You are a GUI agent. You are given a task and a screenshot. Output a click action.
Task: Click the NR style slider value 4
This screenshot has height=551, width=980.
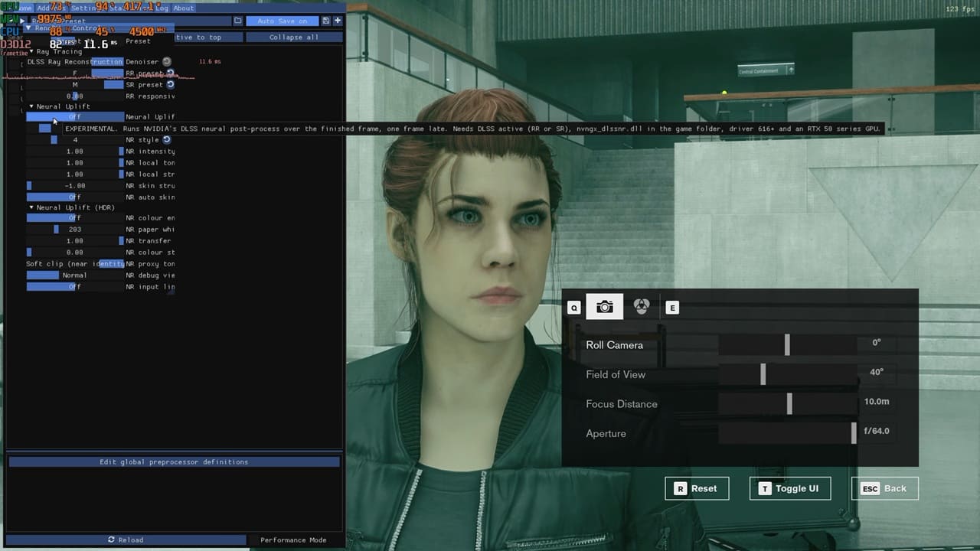point(74,140)
